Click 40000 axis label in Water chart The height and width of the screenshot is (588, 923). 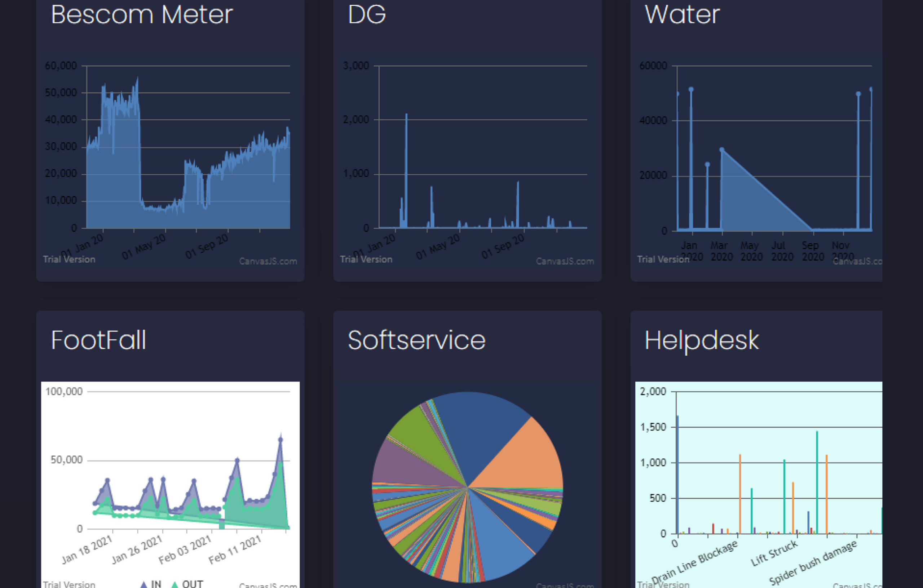pos(653,121)
